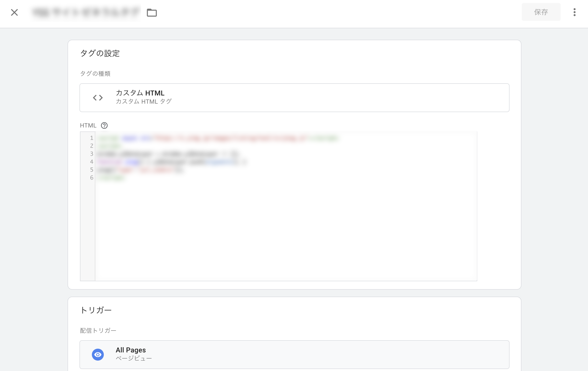Click the code brackets icon for カスタム HTML
The height and width of the screenshot is (371, 588).
coord(98,98)
